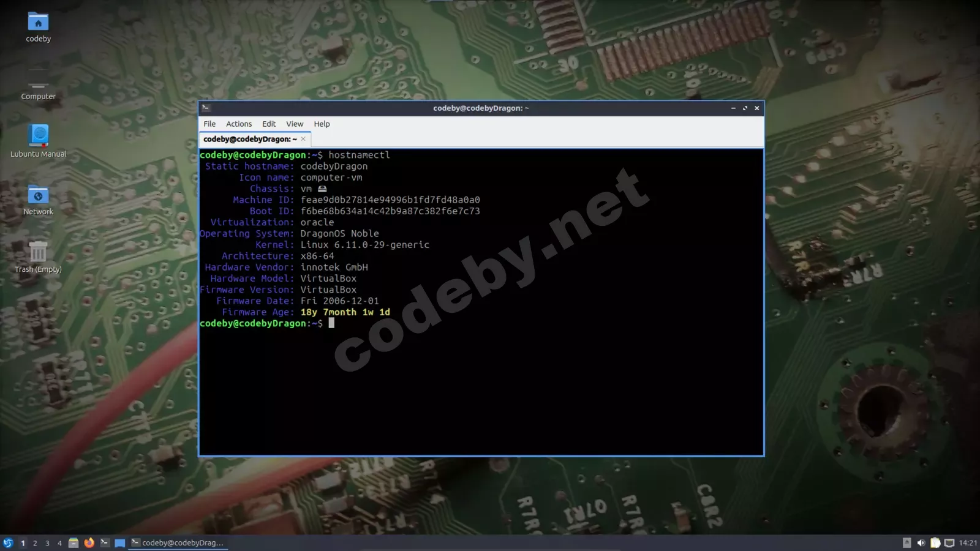Open the removable media eject tray icon
This screenshot has width=980, height=551.
tap(907, 543)
